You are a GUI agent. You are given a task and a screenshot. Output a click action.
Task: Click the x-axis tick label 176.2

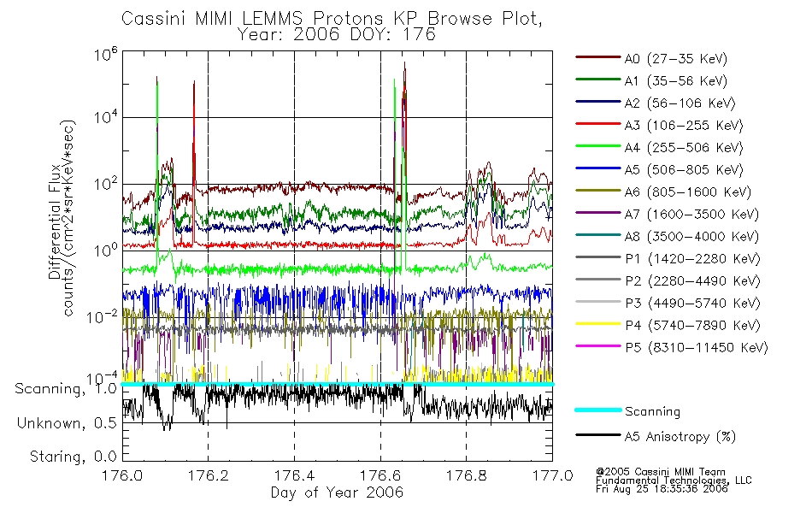pos(209,475)
